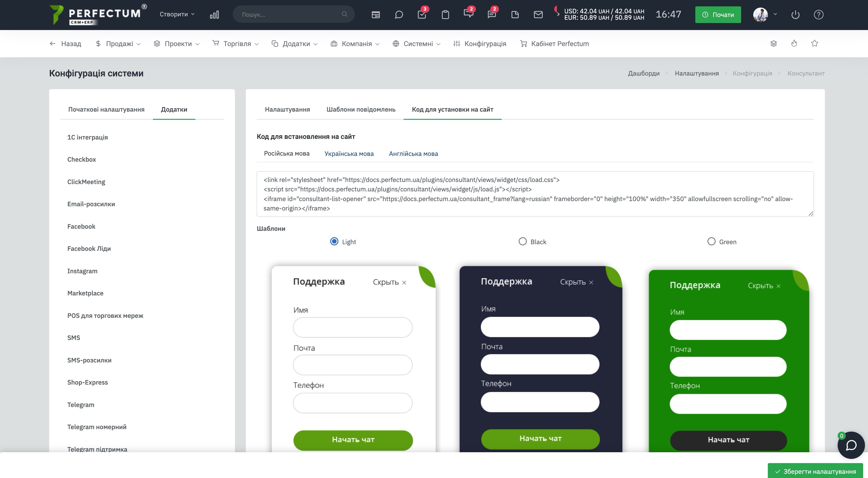868x478 pixels.
Task: Click the green Почати button
Action: point(718,15)
